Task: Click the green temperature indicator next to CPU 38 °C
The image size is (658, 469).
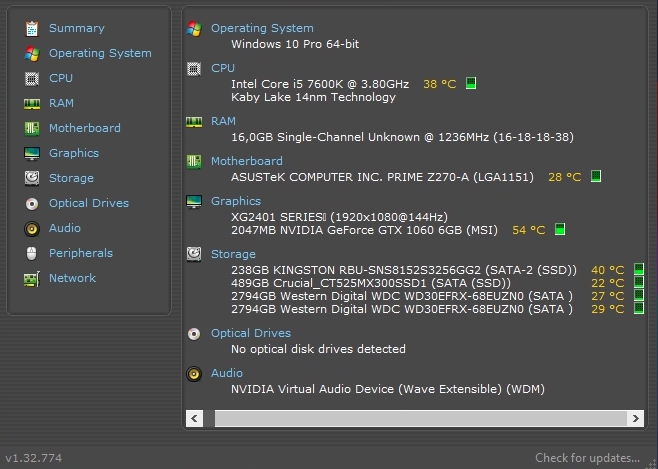Action: pyautogui.click(x=471, y=83)
